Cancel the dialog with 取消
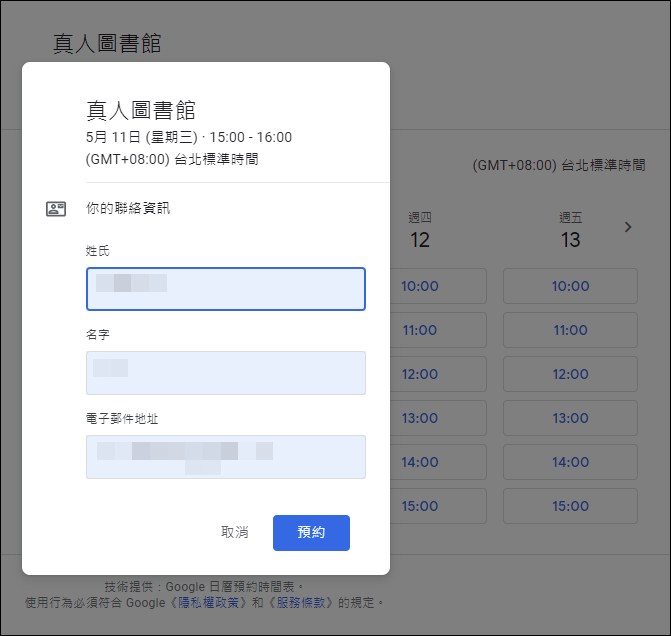This screenshot has height=636, width=671. click(x=235, y=532)
